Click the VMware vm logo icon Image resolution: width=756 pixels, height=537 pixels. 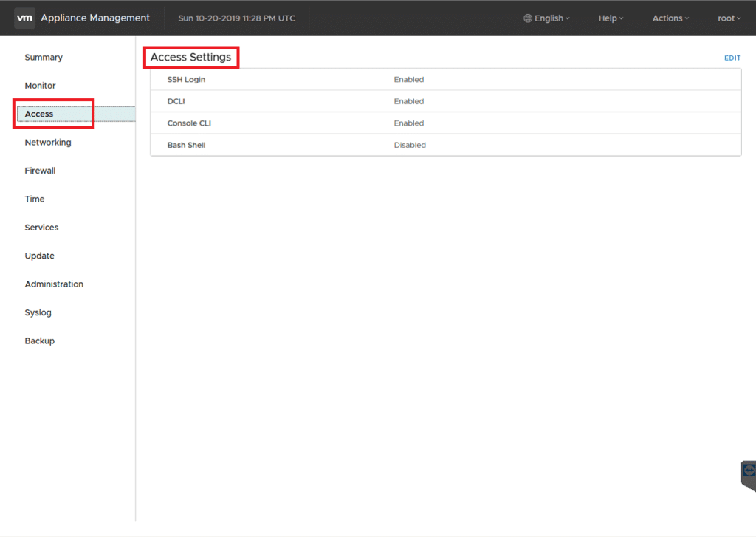24,18
